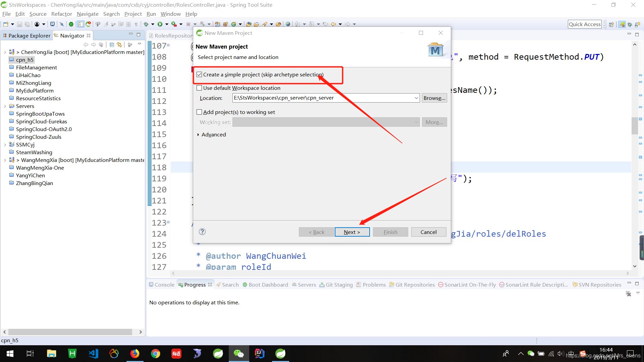This screenshot has height=362, width=644.
Task: Open File Explorer from the taskbar
Action: tap(51, 354)
